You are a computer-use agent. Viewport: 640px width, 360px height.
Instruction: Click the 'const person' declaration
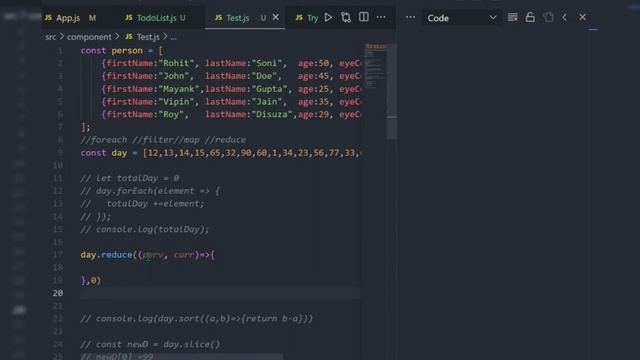[111, 51]
